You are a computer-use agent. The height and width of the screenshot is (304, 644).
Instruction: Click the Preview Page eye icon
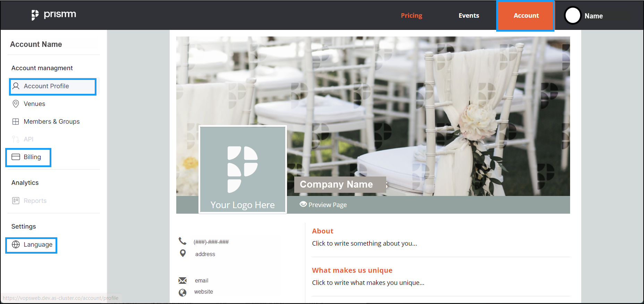303,204
